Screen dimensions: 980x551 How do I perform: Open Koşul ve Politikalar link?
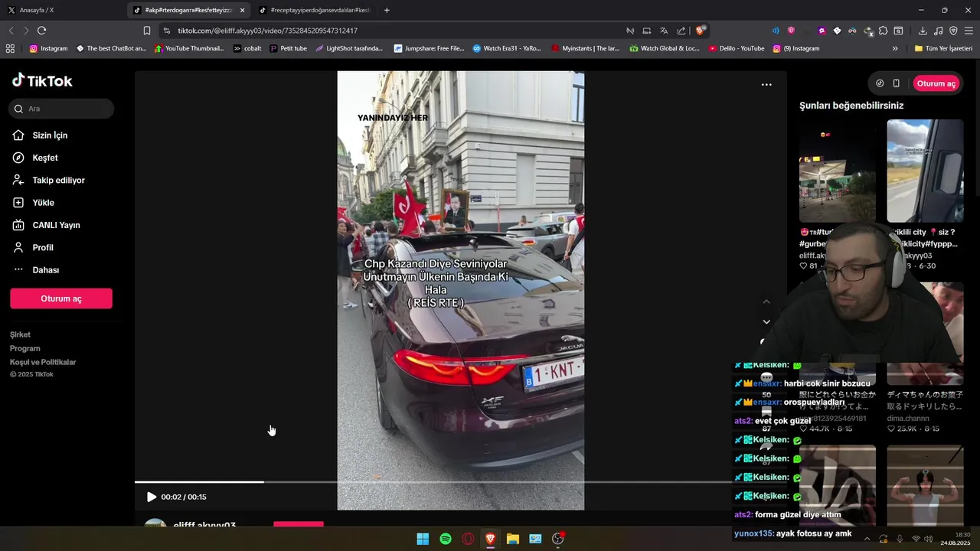point(43,362)
